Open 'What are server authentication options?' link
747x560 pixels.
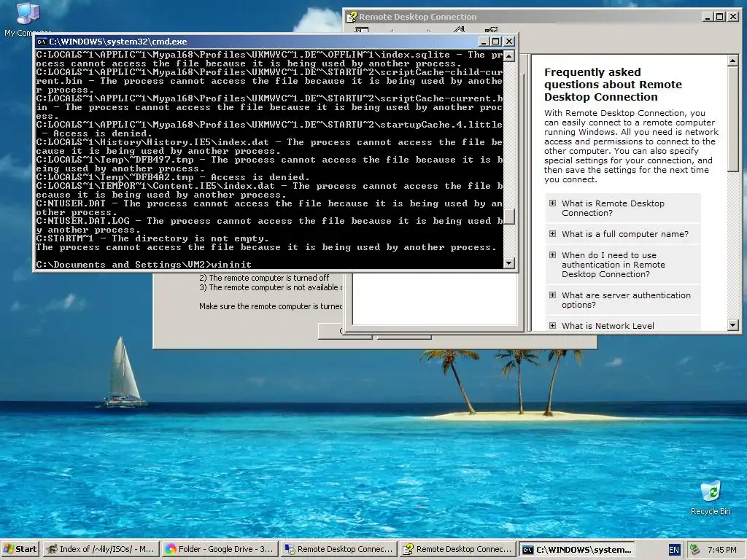(x=626, y=300)
